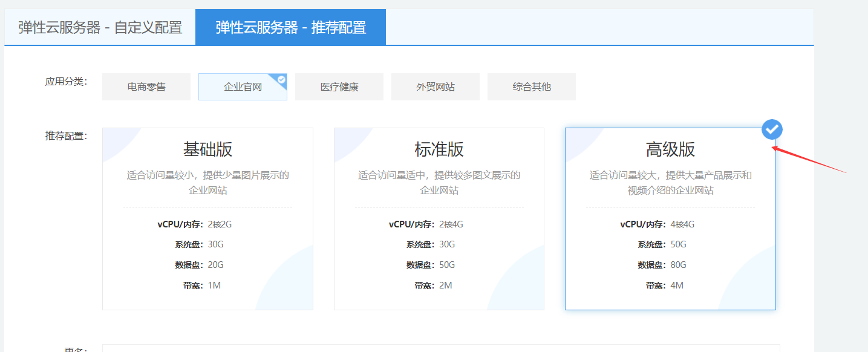Click the 基础版 plan title
The image size is (868, 352).
click(207, 149)
